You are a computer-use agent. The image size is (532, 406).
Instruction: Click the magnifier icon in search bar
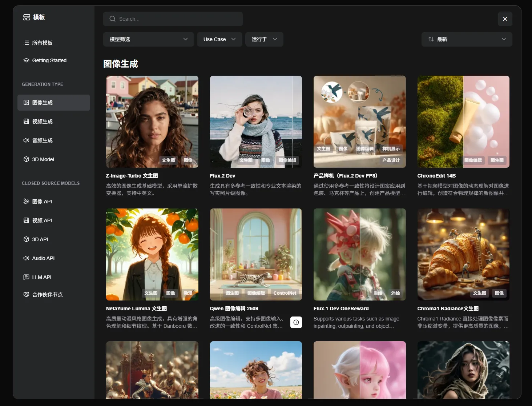pos(113,19)
